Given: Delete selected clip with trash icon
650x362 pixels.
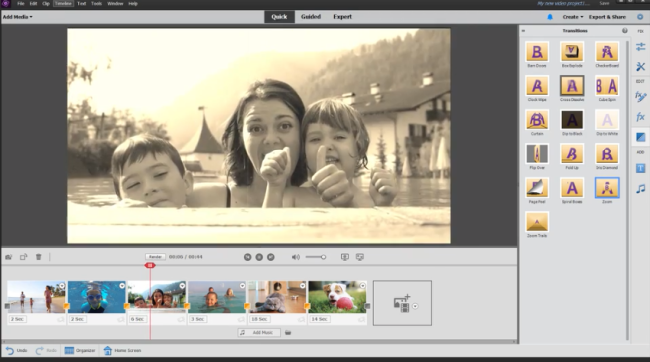Looking at the screenshot, I should click(x=39, y=257).
